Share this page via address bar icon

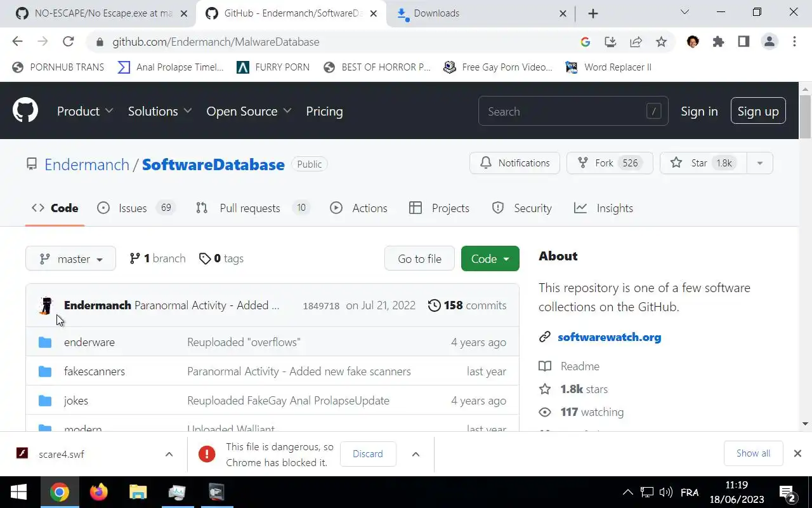pyautogui.click(x=636, y=42)
